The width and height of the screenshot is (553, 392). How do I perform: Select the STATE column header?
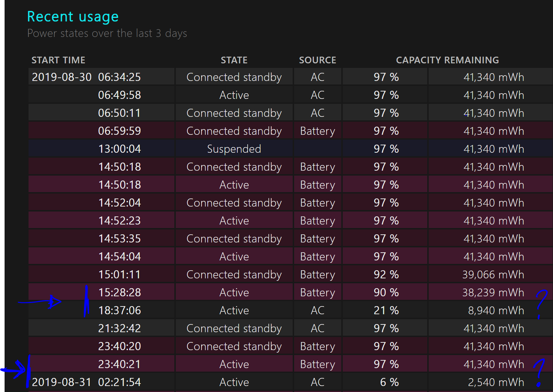[x=234, y=60]
